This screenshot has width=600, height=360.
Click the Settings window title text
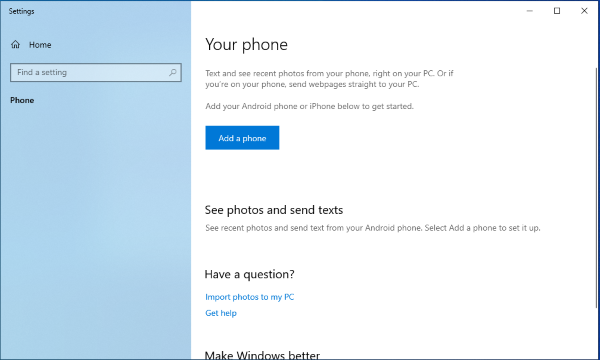coord(21,11)
